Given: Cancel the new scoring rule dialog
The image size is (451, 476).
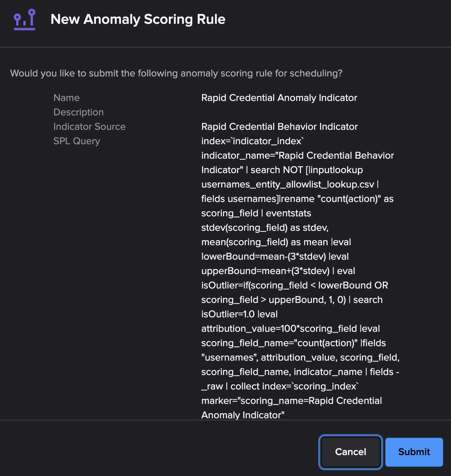Looking at the screenshot, I should (350, 452).
